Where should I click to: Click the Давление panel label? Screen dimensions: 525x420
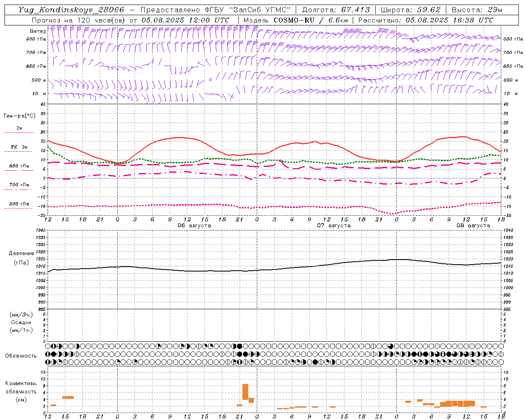[x=21, y=253]
